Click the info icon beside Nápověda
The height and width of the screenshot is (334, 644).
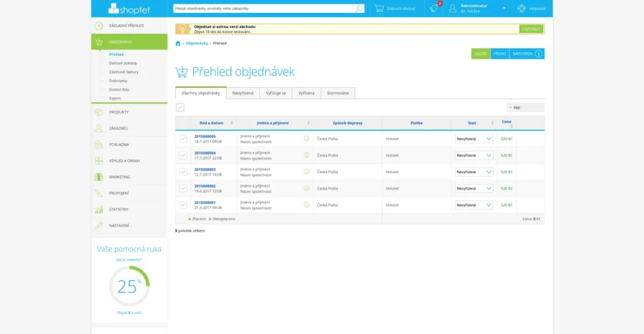538,54
